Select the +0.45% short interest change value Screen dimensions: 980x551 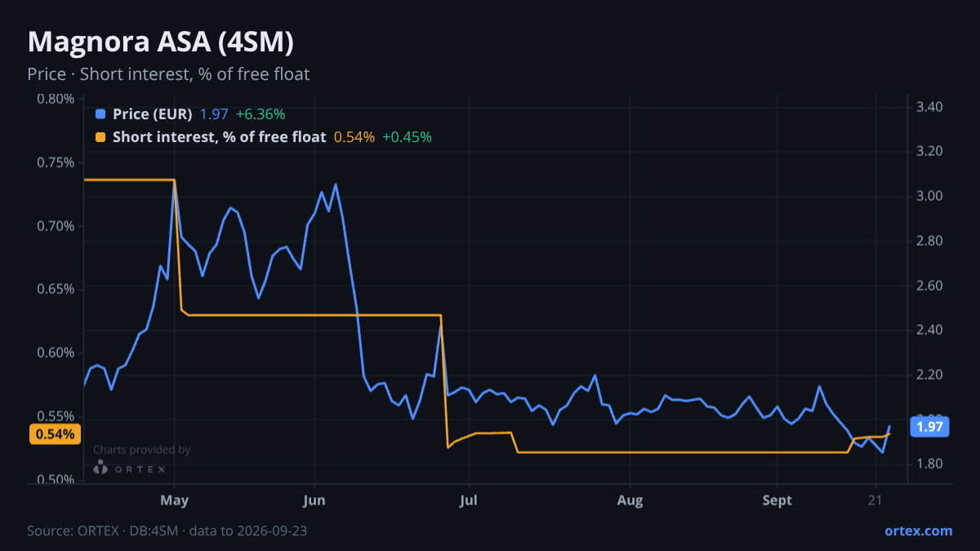(407, 137)
